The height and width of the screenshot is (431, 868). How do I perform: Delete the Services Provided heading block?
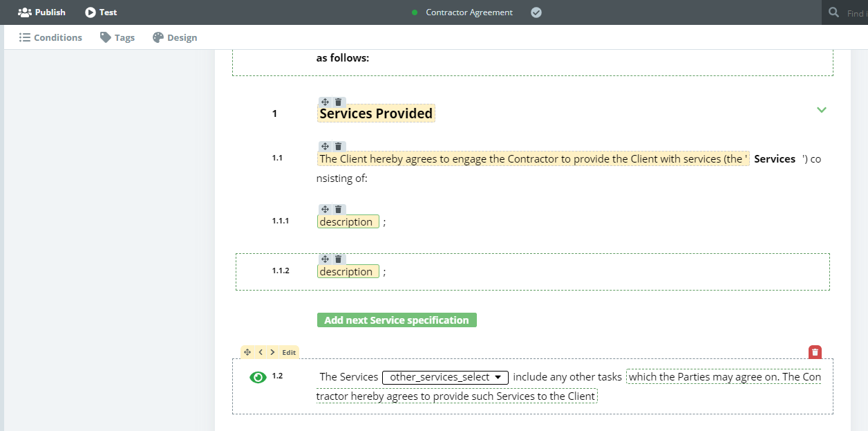click(x=338, y=102)
